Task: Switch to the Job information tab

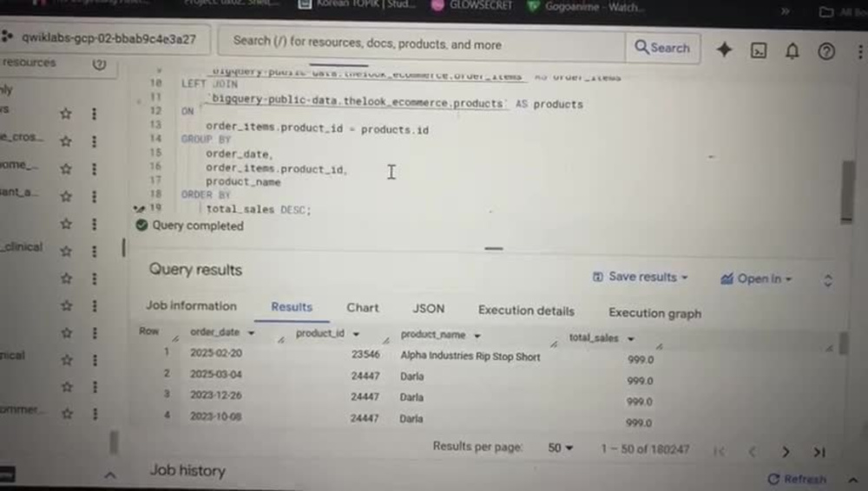Action: coord(191,306)
